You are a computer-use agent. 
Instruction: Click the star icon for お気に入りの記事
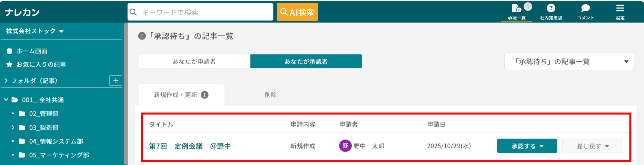9,64
